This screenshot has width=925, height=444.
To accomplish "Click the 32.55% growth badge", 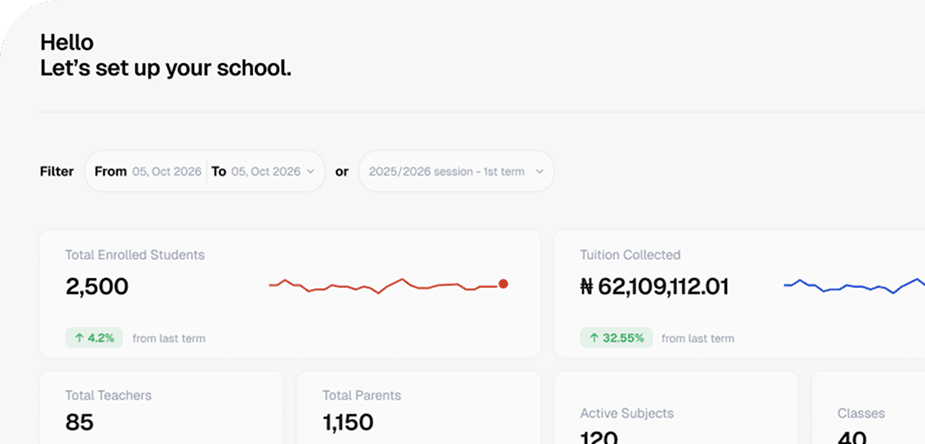I will [x=616, y=338].
